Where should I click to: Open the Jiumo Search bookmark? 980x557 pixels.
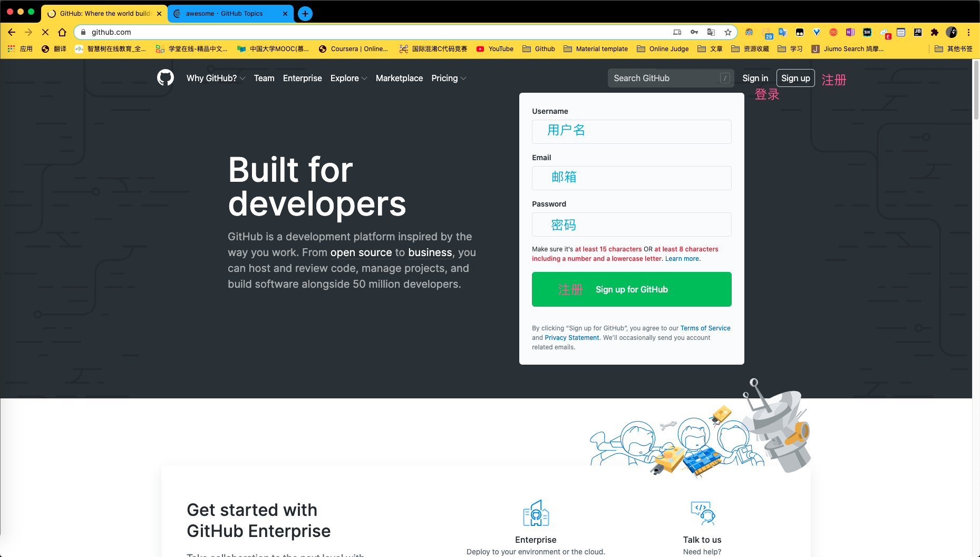(x=848, y=48)
